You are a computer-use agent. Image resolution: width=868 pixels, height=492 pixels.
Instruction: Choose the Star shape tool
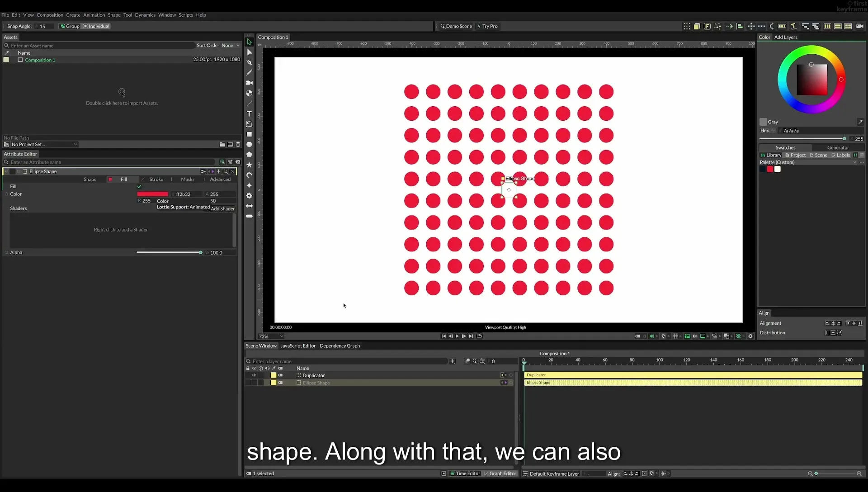pyautogui.click(x=249, y=165)
